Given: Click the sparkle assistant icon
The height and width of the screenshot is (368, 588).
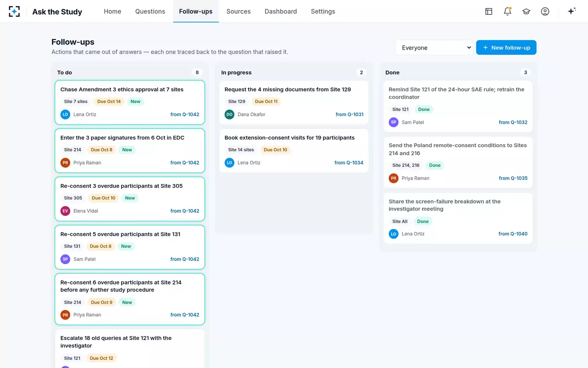Looking at the screenshot, I should [572, 11].
